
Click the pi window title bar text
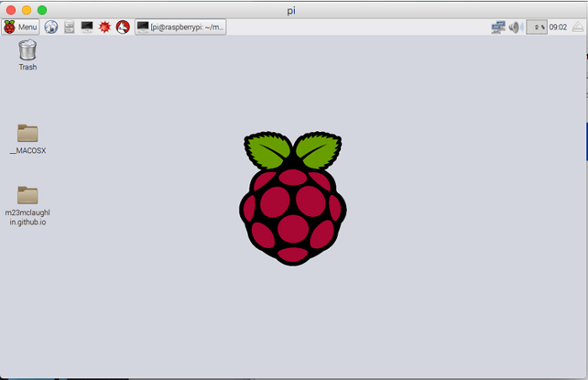tap(293, 9)
